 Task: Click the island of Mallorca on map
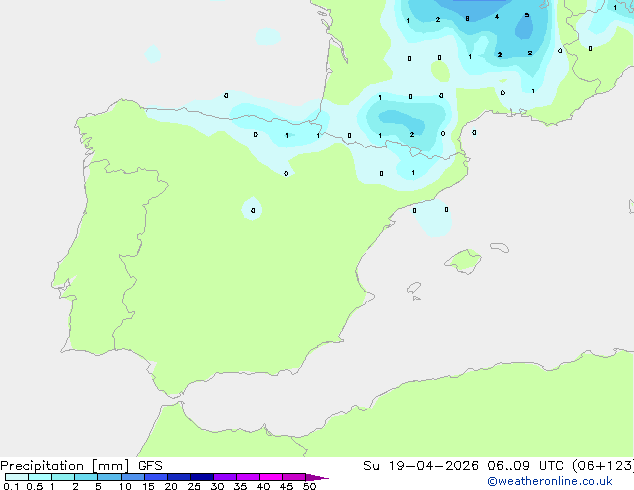pos(464,262)
